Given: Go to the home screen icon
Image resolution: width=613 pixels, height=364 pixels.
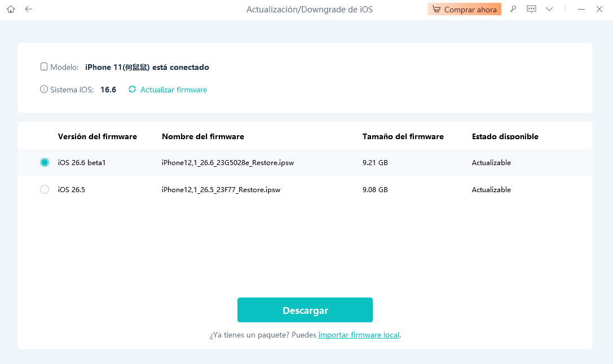Looking at the screenshot, I should tap(11, 9).
